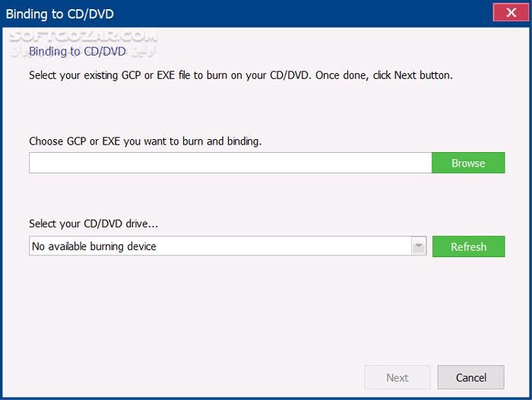Click the drive list dropdown arrow
This screenshot has width=532, height=400.
(418, 246)
